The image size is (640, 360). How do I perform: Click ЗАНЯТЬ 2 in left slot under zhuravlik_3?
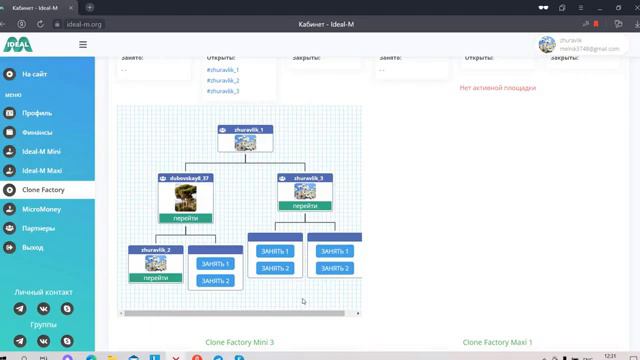tap(275, 268)
